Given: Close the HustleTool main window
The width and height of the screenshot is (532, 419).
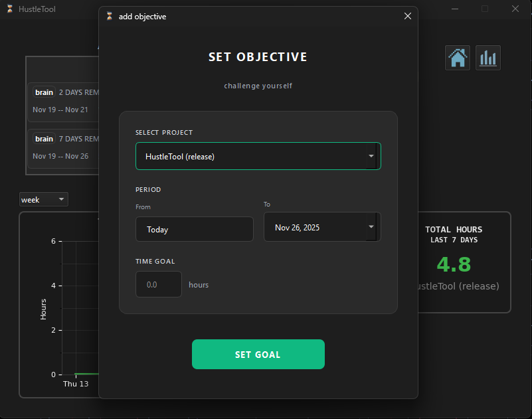Looking at the screenshot, I should pyautogui.click(x=515, y=9).
